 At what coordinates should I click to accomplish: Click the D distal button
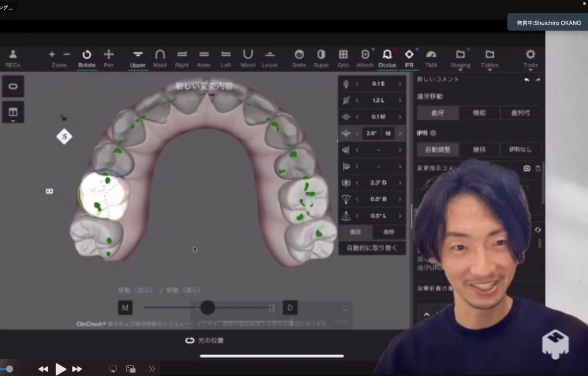click(x=290, y=308)
